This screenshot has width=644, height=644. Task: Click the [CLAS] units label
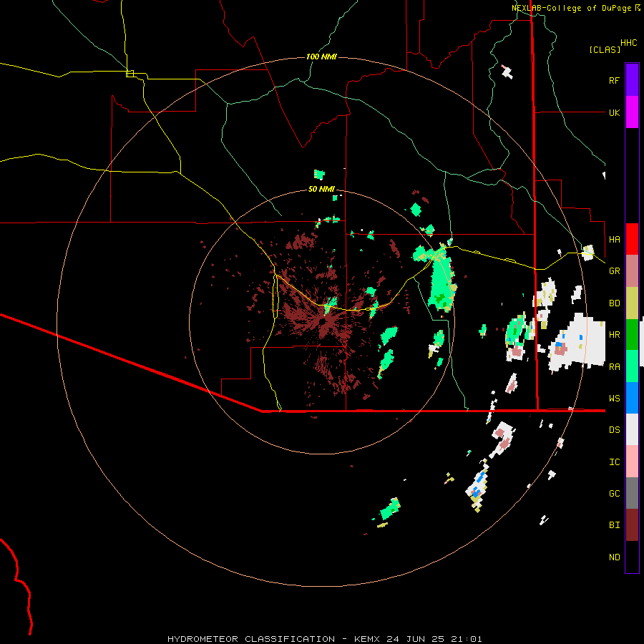[605, 49]
